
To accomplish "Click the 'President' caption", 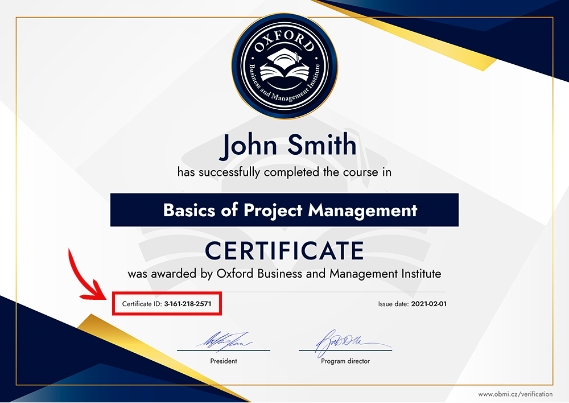I will pos(224,361).
